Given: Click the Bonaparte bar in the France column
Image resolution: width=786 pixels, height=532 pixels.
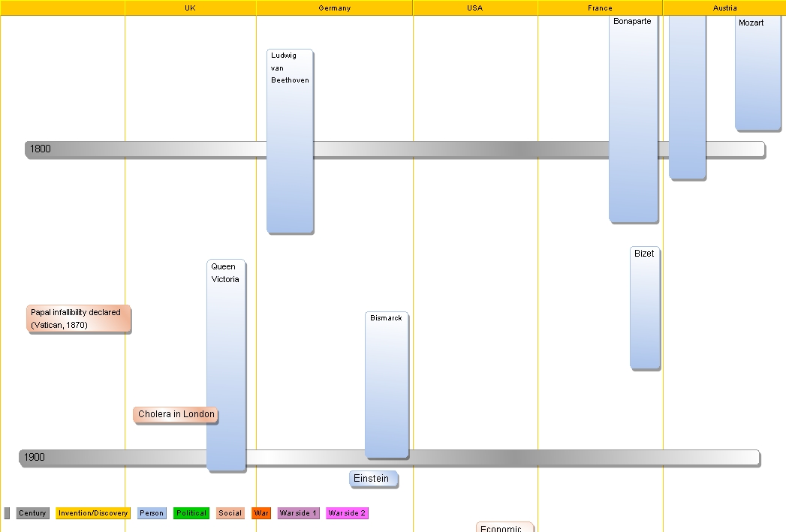Looking at the screenshot, I should (633, 120).
